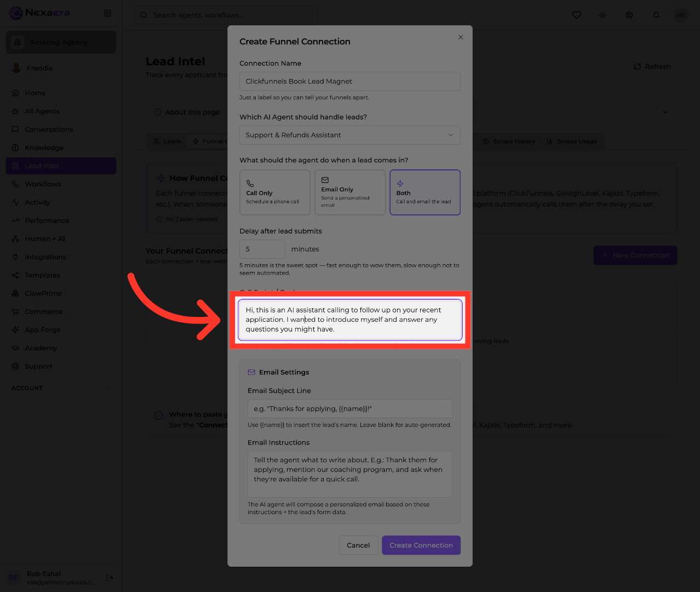Viewport: 700px width, 592px height.
Task: Click the New Connection button
Action: click(635, 255)
